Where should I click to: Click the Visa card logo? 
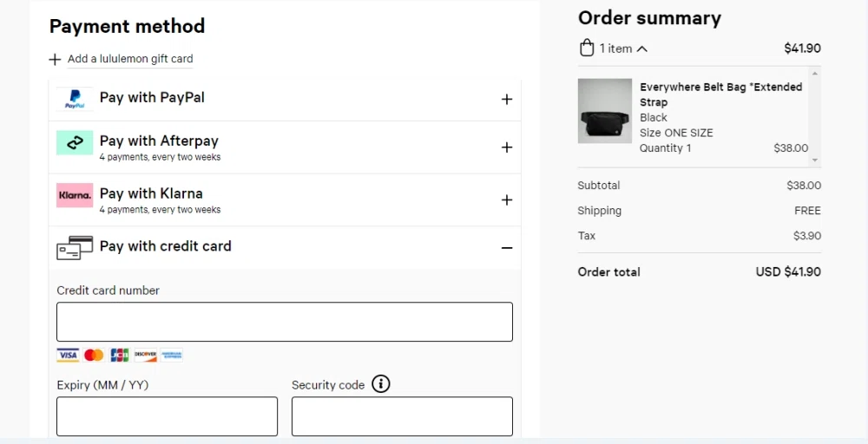pyautogui.click(x=68, y=355)
